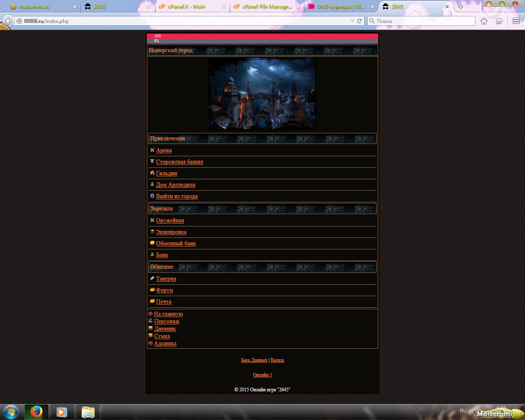
Task: Open the Банк link
Action: tap(162, 255)
